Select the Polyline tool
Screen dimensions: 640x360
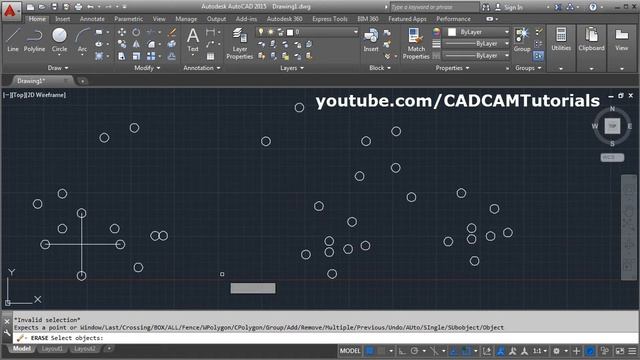point(34,40)
